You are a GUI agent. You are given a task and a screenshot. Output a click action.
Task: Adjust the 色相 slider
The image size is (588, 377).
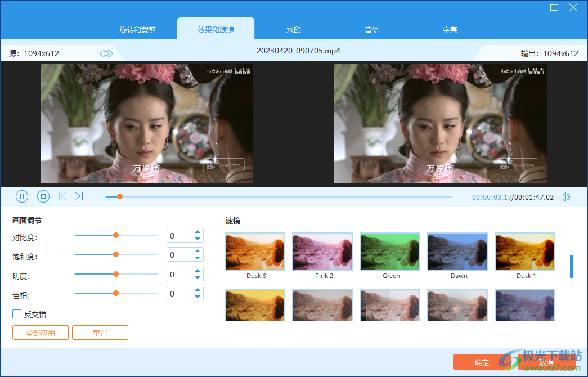(x=116, y=293)
